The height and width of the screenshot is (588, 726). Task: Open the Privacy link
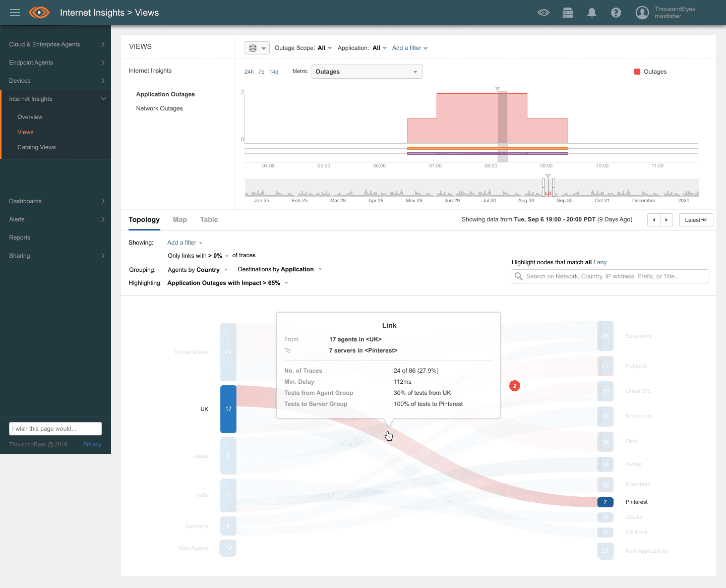(92, 444)
